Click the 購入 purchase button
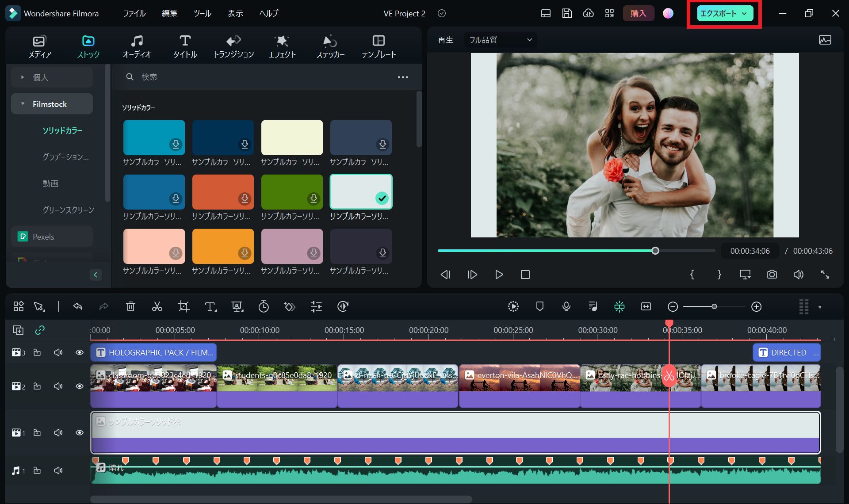The image size is (849, 504). point(638,13)
